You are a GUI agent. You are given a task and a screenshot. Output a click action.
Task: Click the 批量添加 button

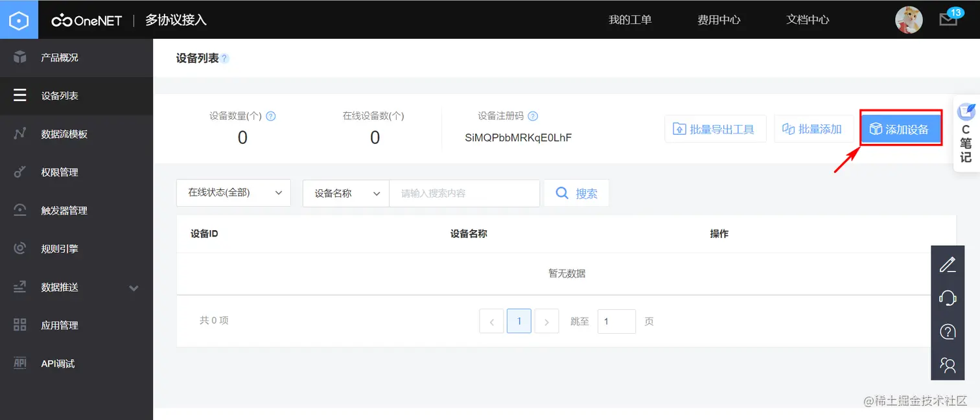pyautogui.click(x=812, y=129)
